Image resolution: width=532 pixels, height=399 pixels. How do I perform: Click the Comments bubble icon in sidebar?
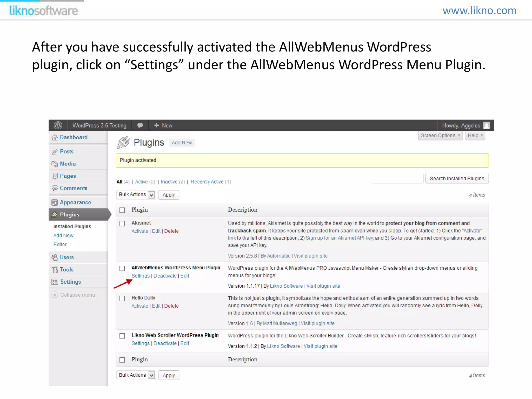point(55,188)
